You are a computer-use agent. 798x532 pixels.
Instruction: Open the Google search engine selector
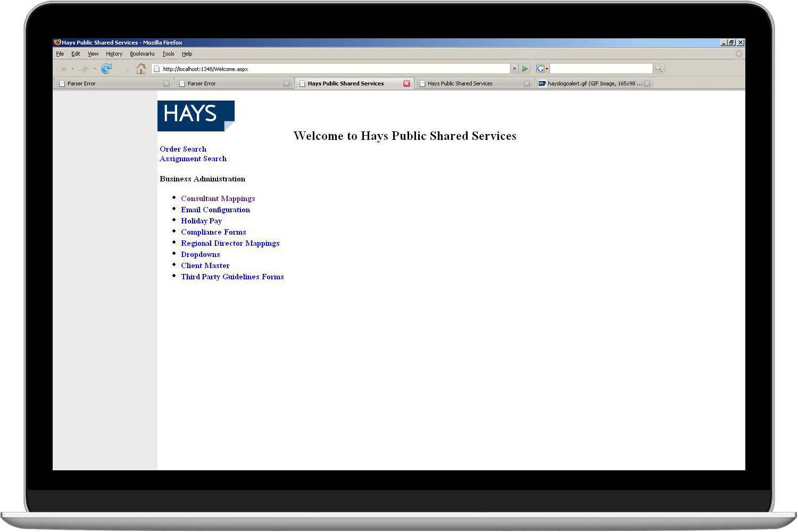point(542,69)
